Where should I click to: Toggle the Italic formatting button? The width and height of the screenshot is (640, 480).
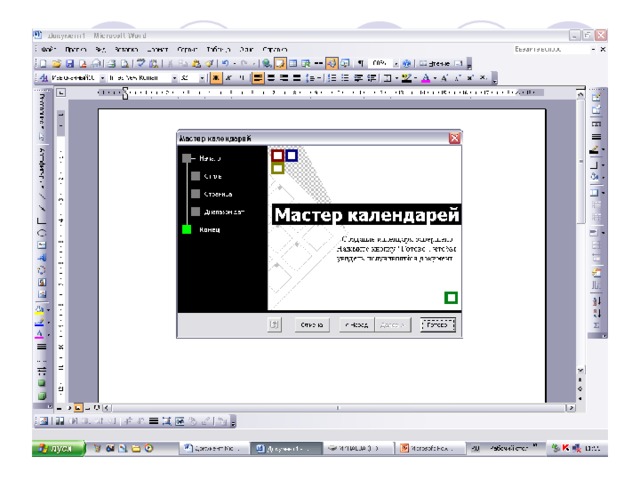tap(226, 76)
